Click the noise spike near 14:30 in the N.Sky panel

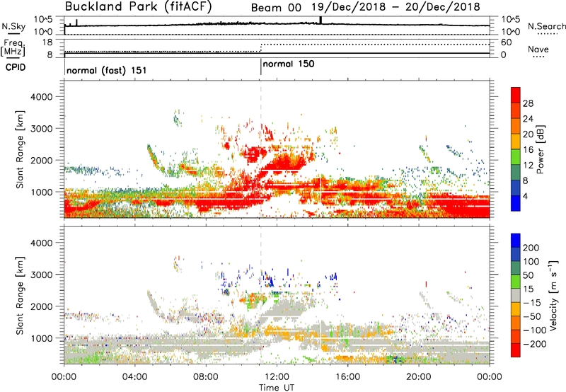coord(320,21)
